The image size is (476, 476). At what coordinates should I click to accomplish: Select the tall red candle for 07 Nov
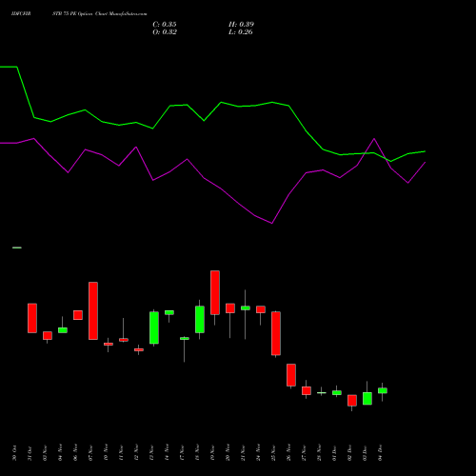[x=93, y=310]
